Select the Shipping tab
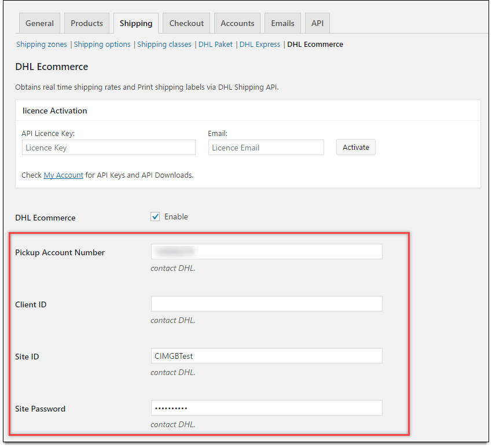This screenshot has height=448, width=492. coord(135,23)
